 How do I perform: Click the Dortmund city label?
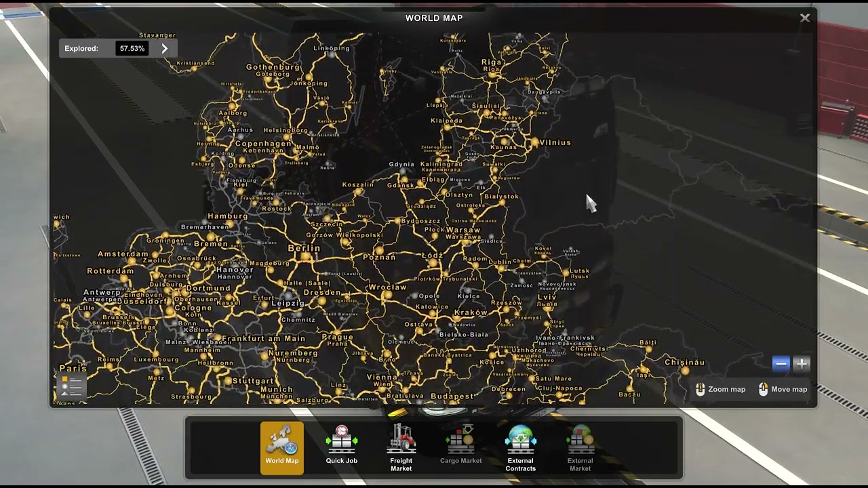point(208,287)
